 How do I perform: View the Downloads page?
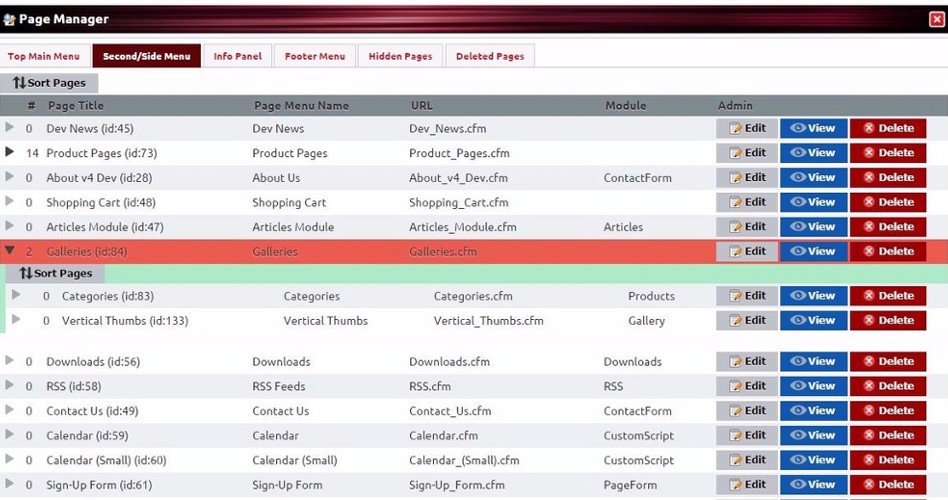pyautogui.click(x=813, y=362)
